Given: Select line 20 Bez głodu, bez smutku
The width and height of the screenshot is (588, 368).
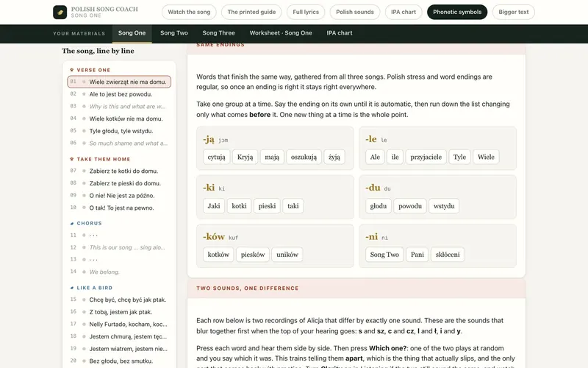Looking at the screenshot, I should click(x=119, y=361).
